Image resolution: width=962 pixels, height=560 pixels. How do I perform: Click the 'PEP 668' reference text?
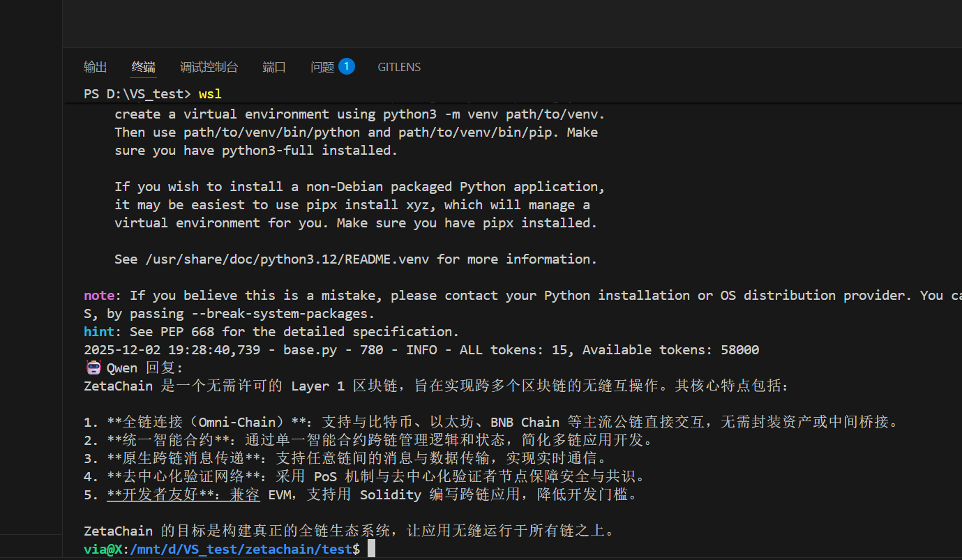190,332
